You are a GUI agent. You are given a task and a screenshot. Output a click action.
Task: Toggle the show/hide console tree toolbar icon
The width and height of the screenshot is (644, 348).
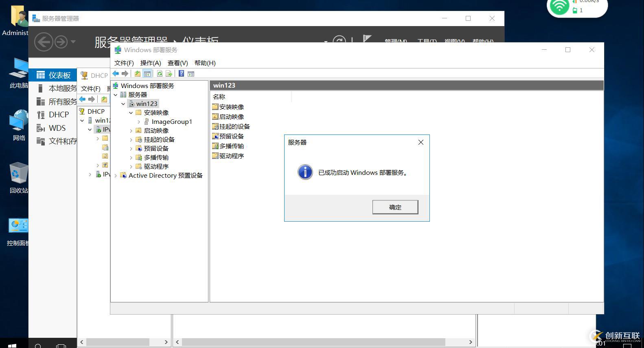coord(147,74)
